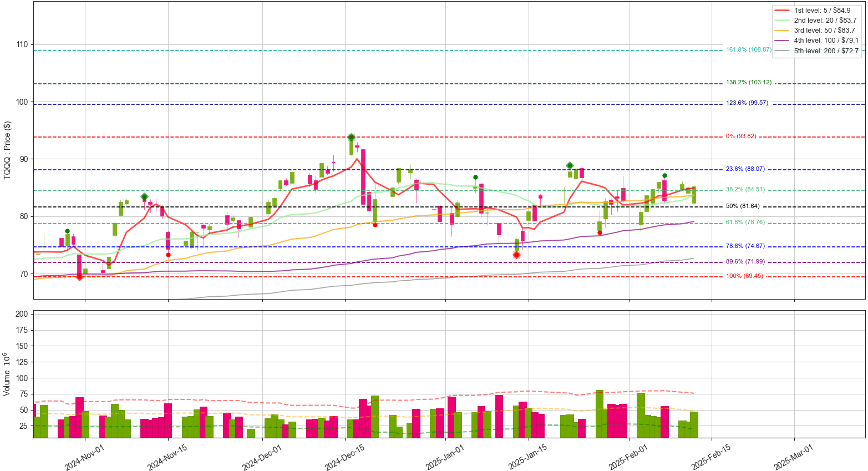Click the red diamond marker at the 69.45 low

click(x=79, y=276)
